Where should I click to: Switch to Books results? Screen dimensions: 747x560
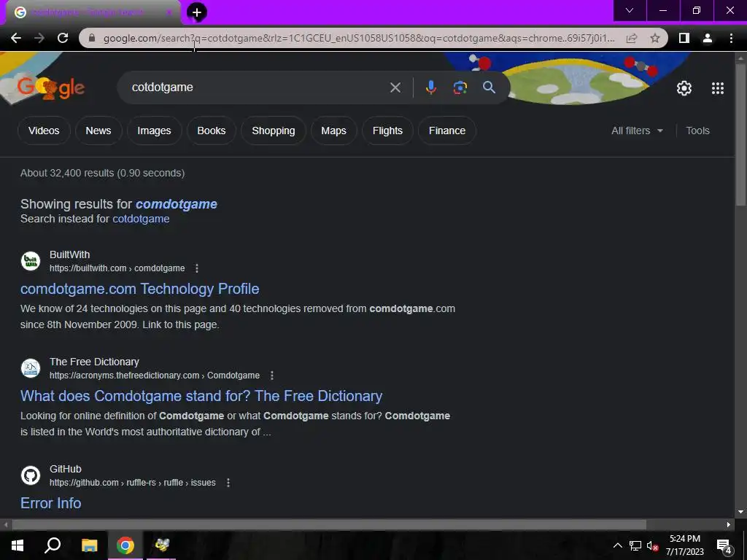[212, 131]
